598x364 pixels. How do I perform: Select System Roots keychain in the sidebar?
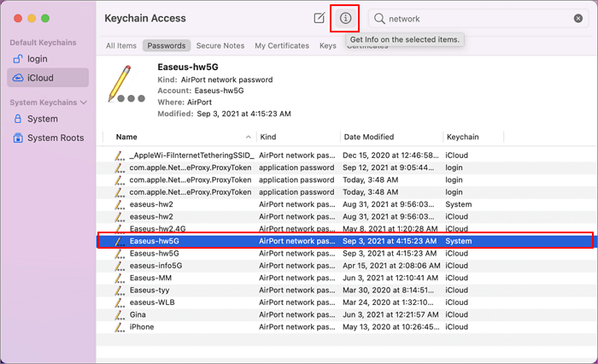55,138
